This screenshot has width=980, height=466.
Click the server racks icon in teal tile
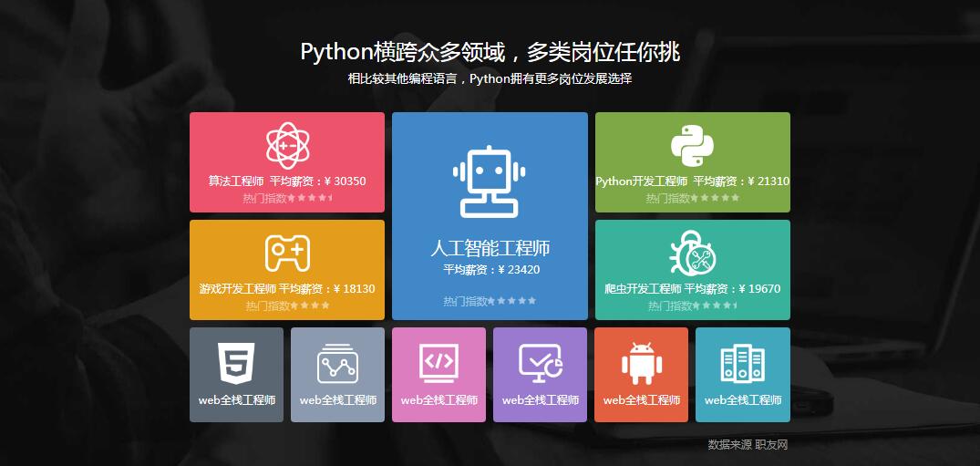pyautogui.click(x=742, y=364)
